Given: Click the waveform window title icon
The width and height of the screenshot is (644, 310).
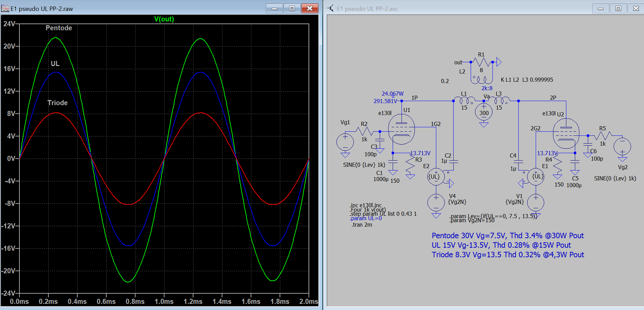Looking at the screenshot, I should tap(5, 8).
